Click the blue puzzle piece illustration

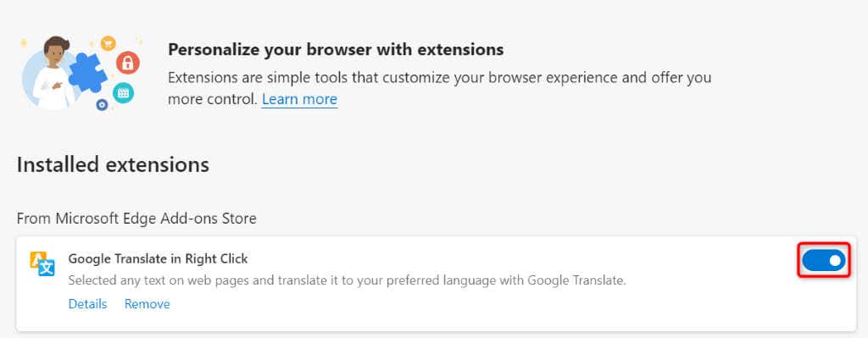click(x=88, y=73)
